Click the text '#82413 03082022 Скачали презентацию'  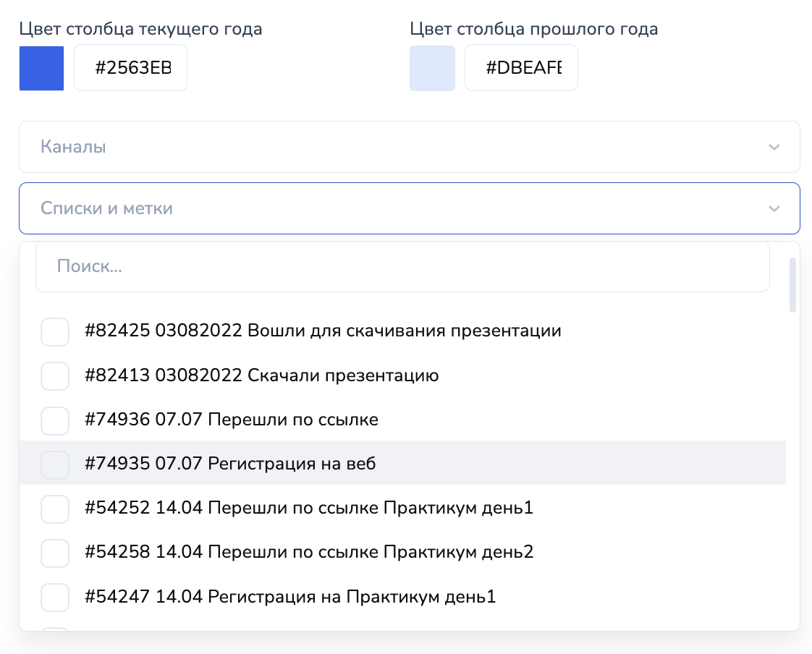pos(261,375)
